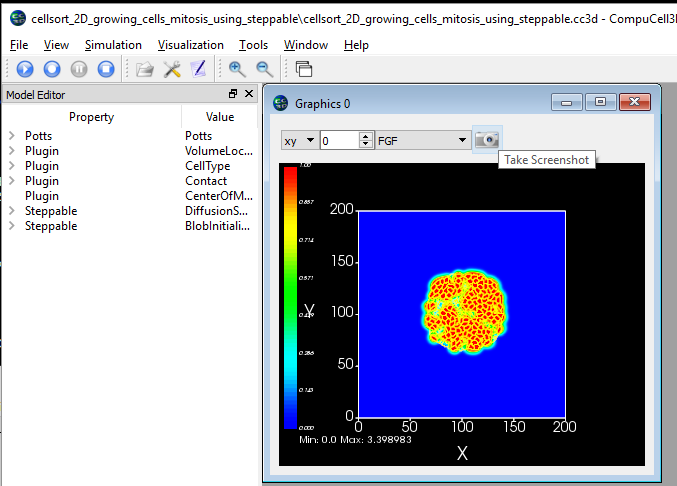Expand the VolumeLoc... Plugin node
The height and width of the screenshot is (486, 677).
pyautogui.click(x=12, y=151)
